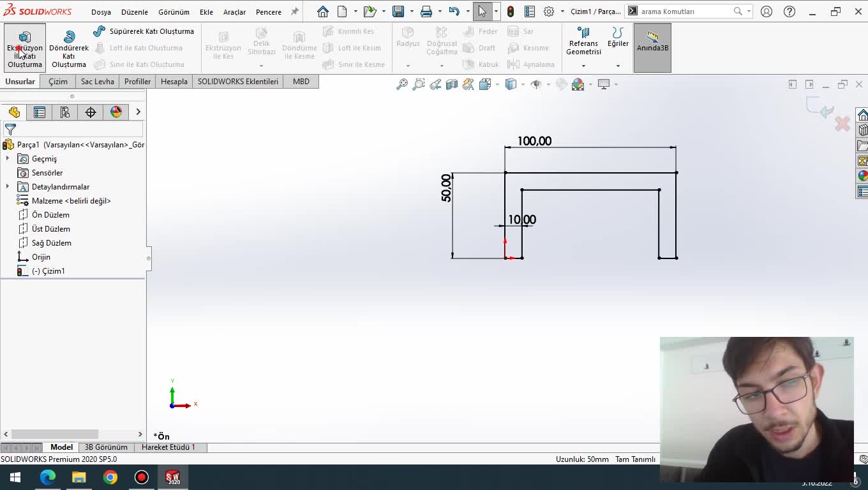Activate the Select cursor tool

point(483,11)
